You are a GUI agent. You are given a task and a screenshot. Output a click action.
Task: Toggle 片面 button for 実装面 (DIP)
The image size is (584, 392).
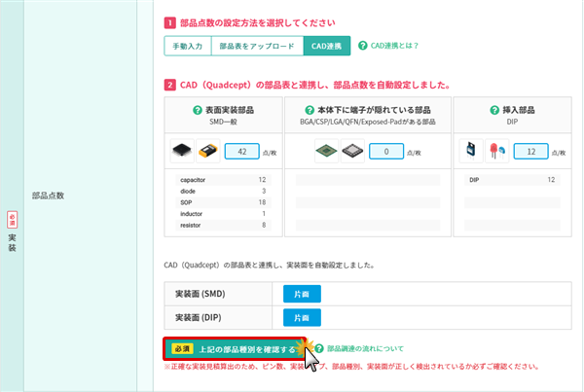pos(301,318)
